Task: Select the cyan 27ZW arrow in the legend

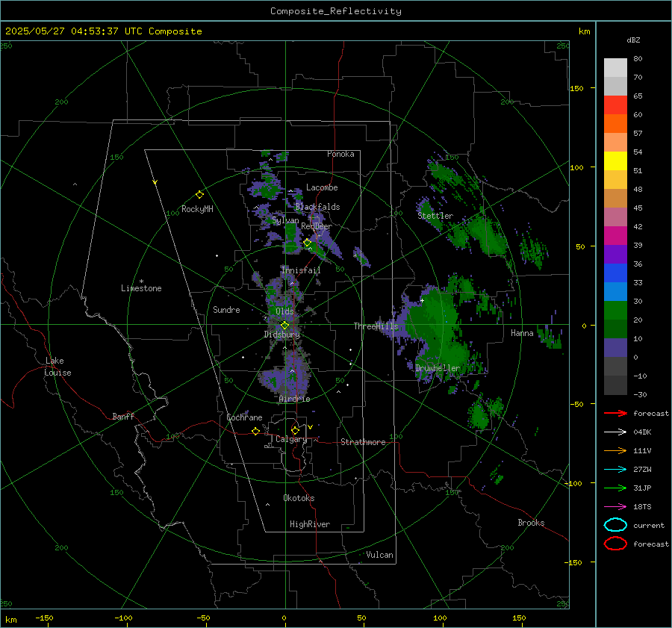Action: click(x=615, y=470)
